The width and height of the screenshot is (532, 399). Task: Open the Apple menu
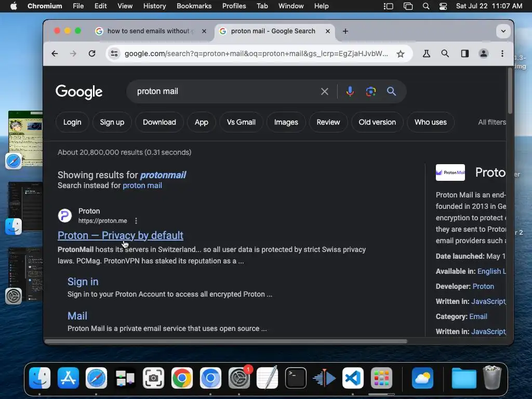pos(14,6)
